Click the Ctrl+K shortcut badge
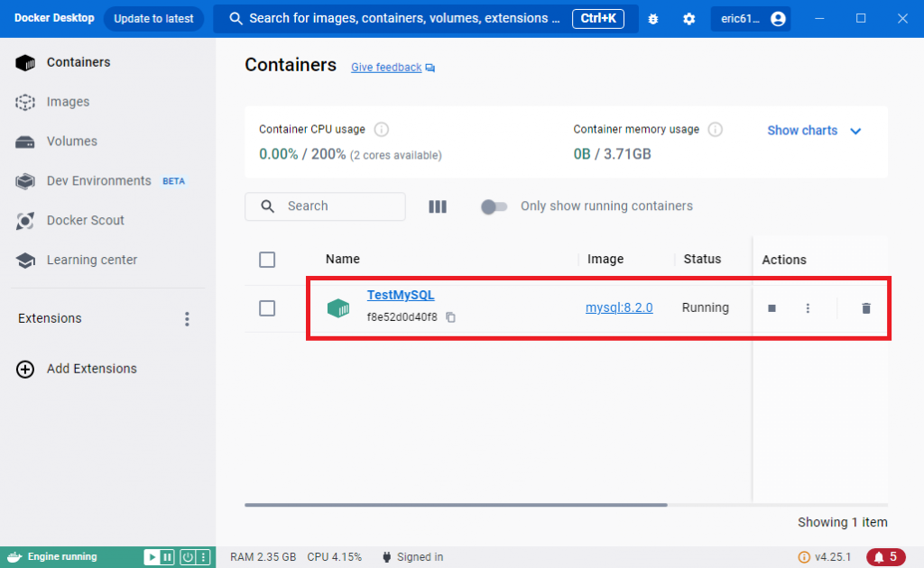 click(x=597, y=18)
